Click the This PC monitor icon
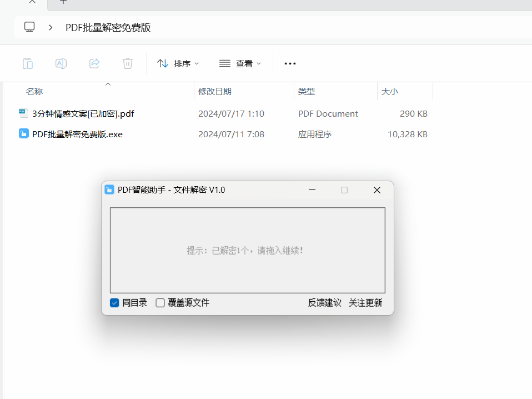 29,27
